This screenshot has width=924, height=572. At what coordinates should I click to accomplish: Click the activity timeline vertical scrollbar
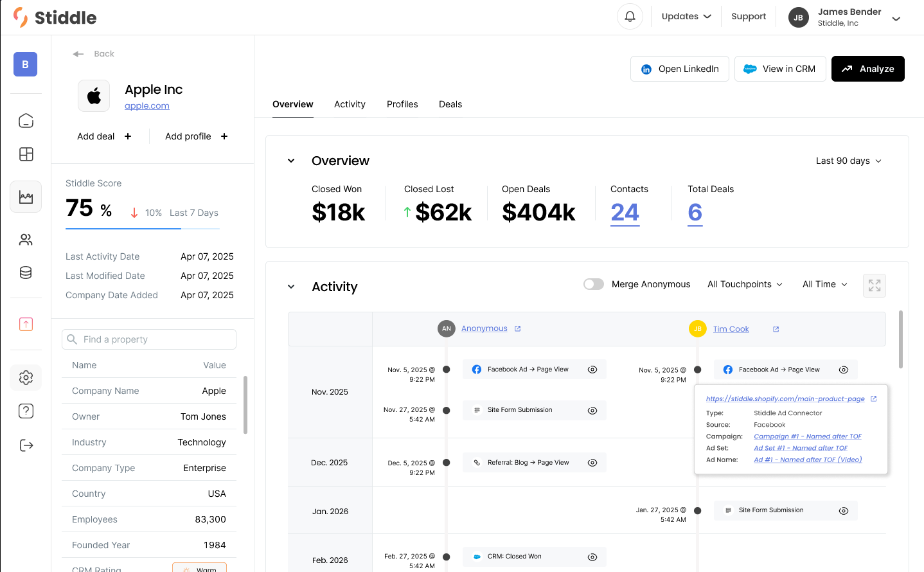coord(901,339)
